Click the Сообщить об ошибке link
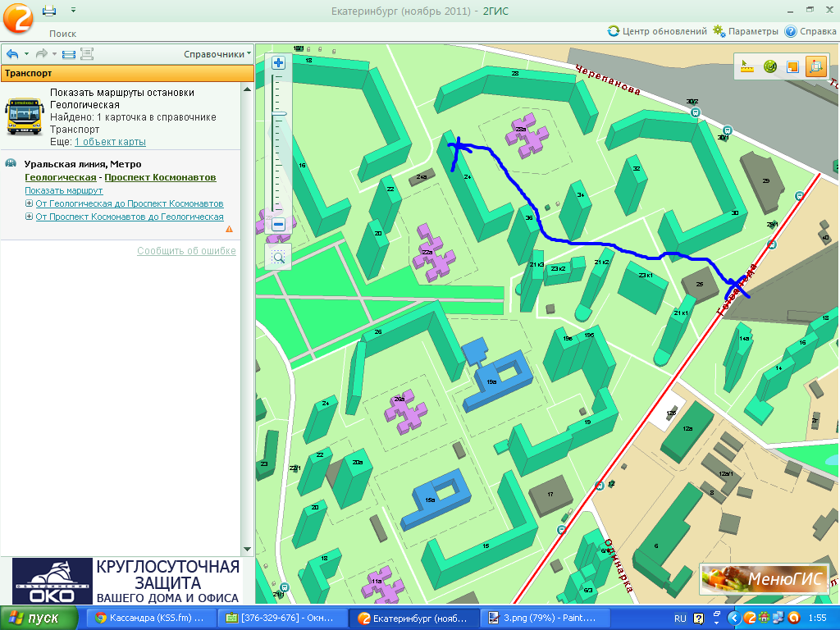 (186, 251)
